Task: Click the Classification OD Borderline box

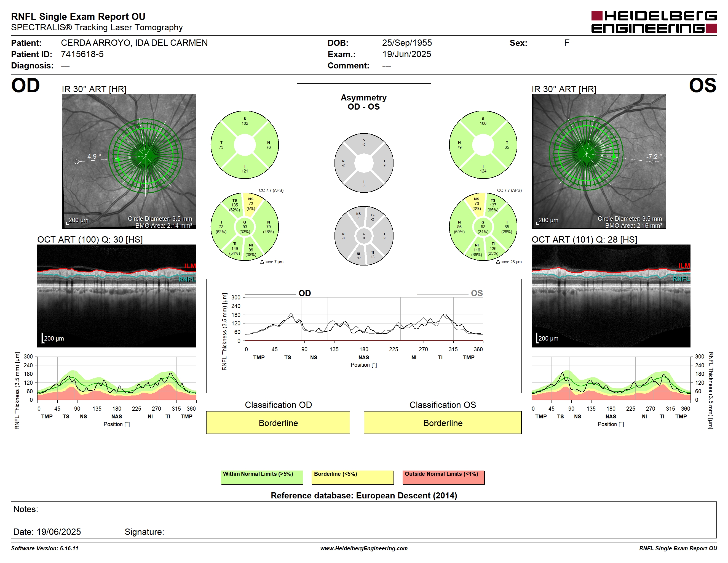Action: (278, 423)
